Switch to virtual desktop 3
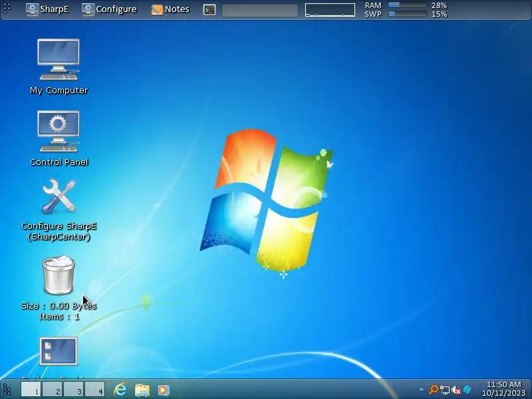The height and width of the screenshot is (399, 532). [73, 389]
